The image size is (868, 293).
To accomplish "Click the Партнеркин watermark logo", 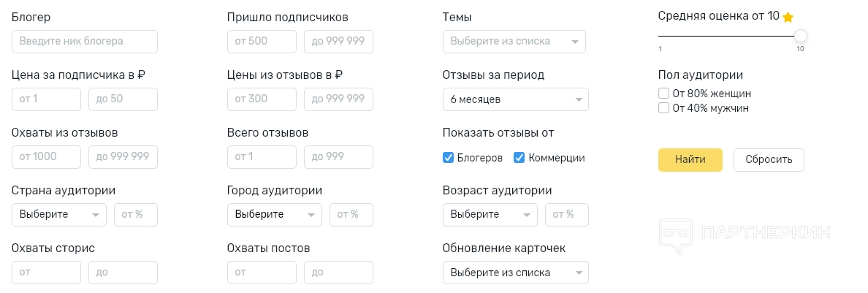I will coord(745,234).
